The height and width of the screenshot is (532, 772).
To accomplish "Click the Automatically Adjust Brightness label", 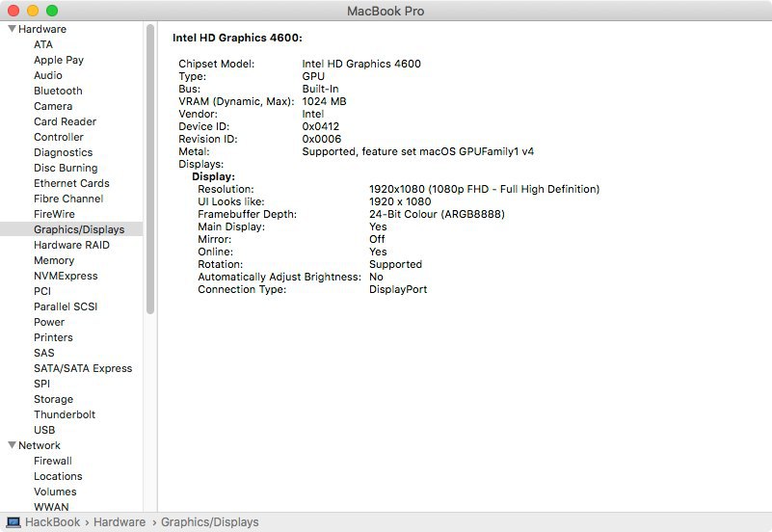I will [x=280, y=277].
